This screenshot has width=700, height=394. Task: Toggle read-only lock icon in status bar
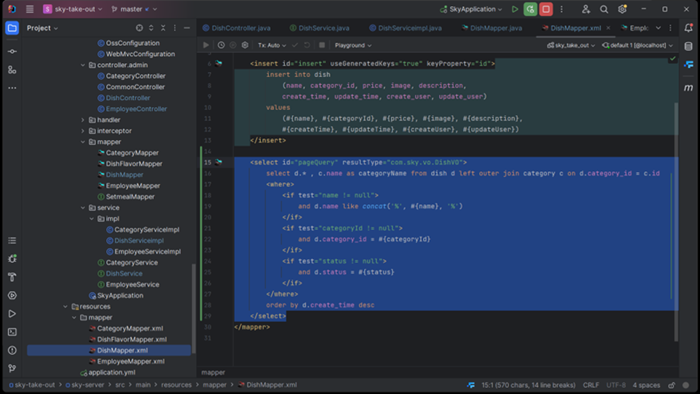pyautogui.click(x=671, y=385)
